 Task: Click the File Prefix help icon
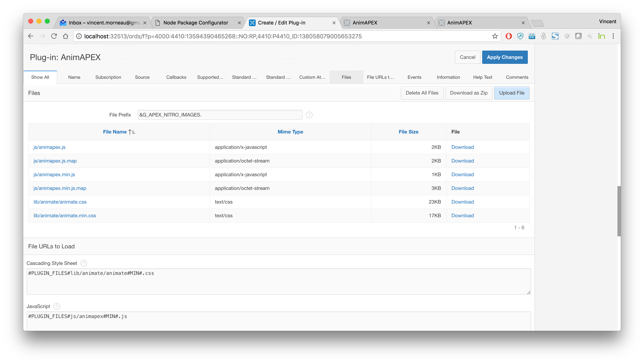click(309, 115)
